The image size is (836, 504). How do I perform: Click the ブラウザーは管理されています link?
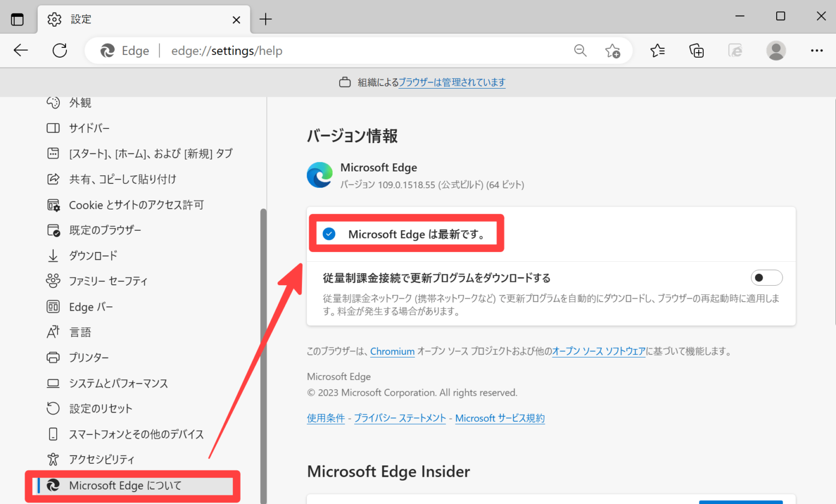pos(452,82)
